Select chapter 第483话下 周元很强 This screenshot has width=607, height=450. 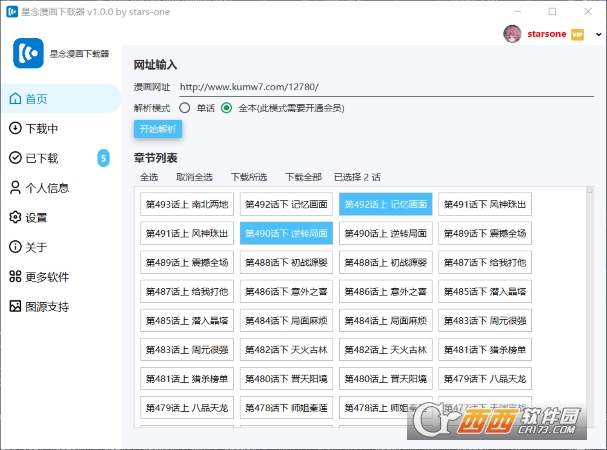485,320
